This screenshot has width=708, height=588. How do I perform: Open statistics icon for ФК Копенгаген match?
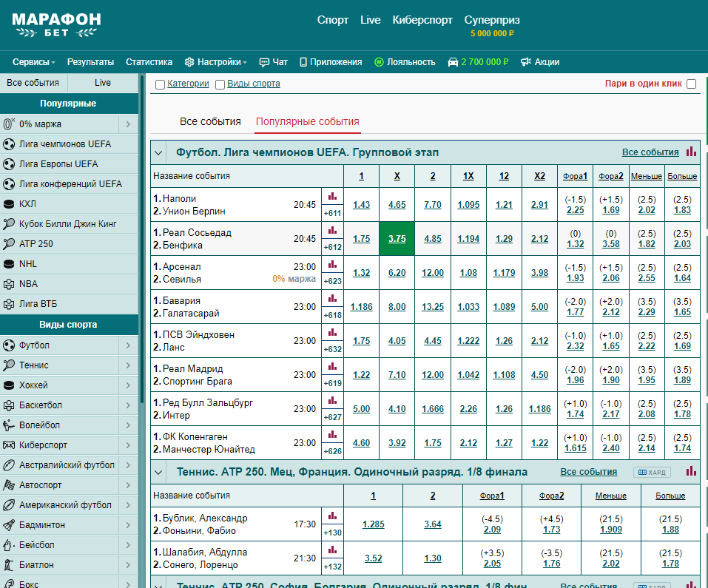click(332, 435)
